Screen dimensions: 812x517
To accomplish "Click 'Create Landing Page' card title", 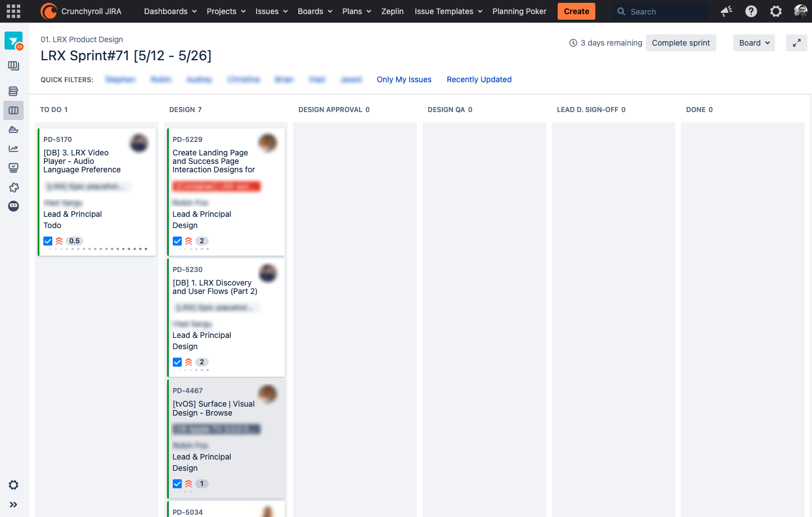I will pyautogui.click(x=214, y=161).
